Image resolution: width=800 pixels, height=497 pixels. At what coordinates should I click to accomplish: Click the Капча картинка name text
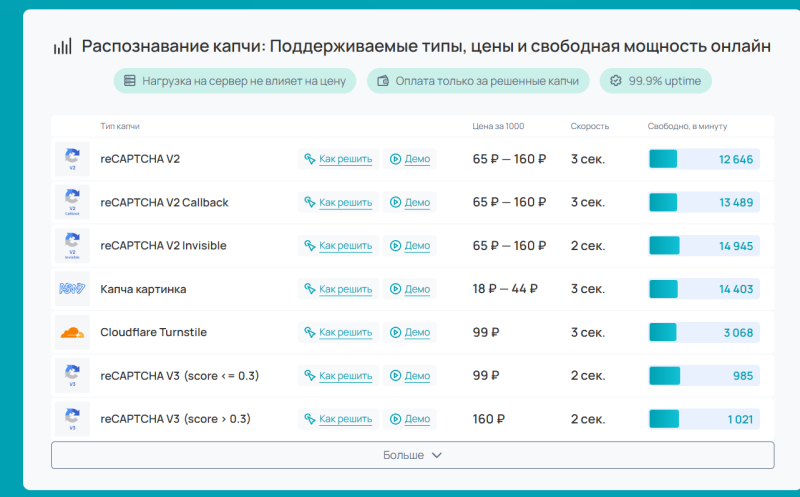click(143, 289)
